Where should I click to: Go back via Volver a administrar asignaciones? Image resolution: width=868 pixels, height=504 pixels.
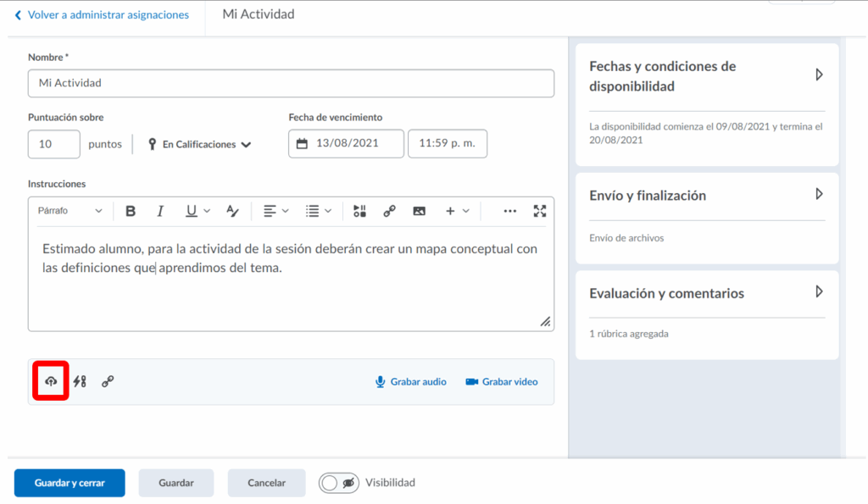click(102, 15)
